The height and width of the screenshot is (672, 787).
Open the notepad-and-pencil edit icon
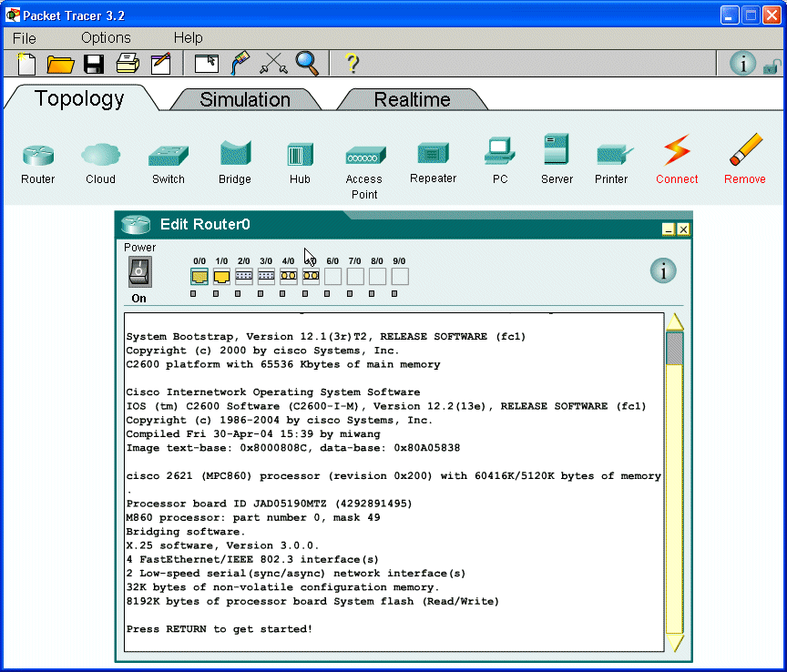point(160,64)
